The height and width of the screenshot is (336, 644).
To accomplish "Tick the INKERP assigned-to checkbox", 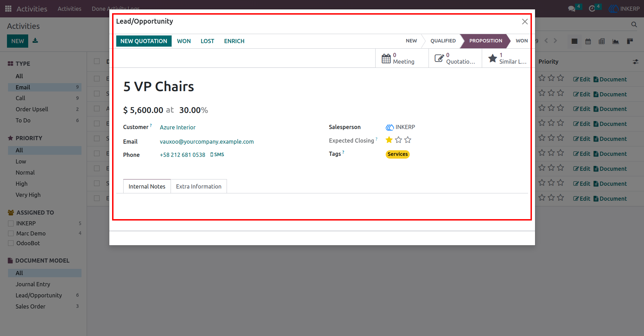I will pyautogui.click(x=11, y=223).
